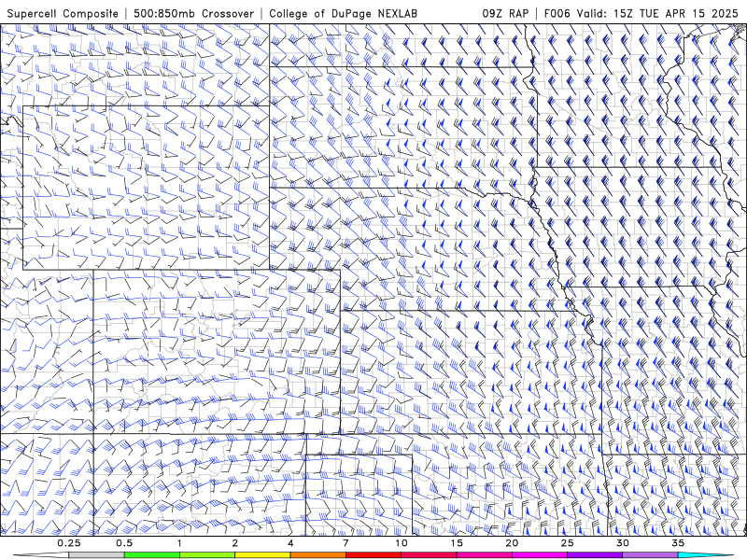Select the orange color bar segment between 4 and 7

[x=318, y=555]
